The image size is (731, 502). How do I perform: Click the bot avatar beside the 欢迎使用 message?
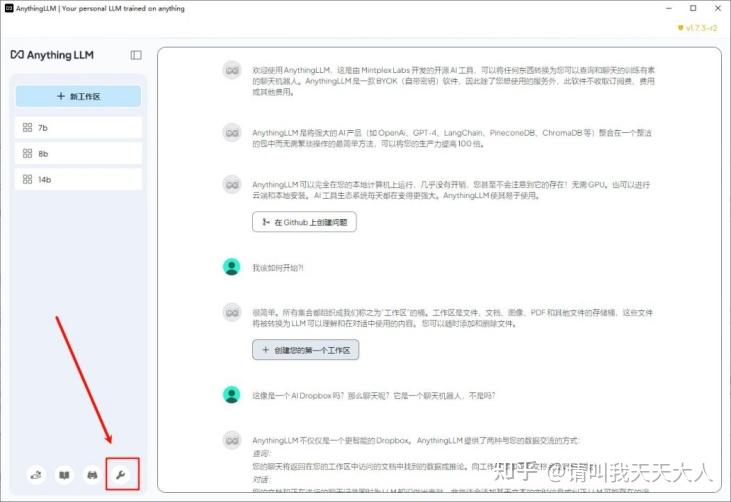[x=232, y=70]
